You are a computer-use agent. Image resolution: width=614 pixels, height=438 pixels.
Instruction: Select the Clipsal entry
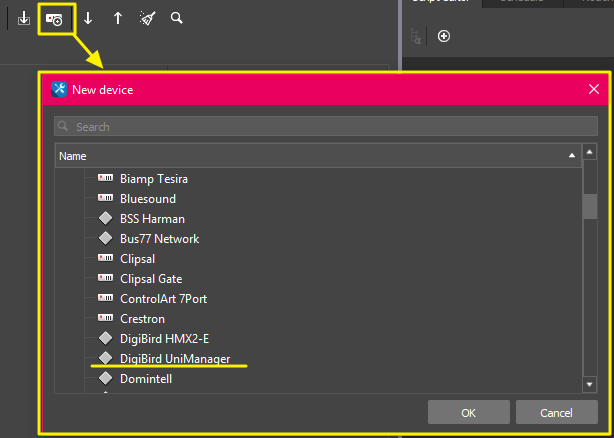pyautogui.click(x=137, y=259)
